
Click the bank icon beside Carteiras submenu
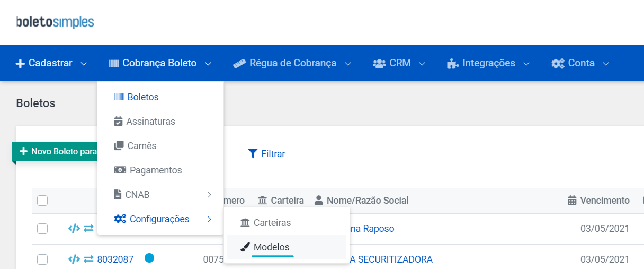point(245,223)
